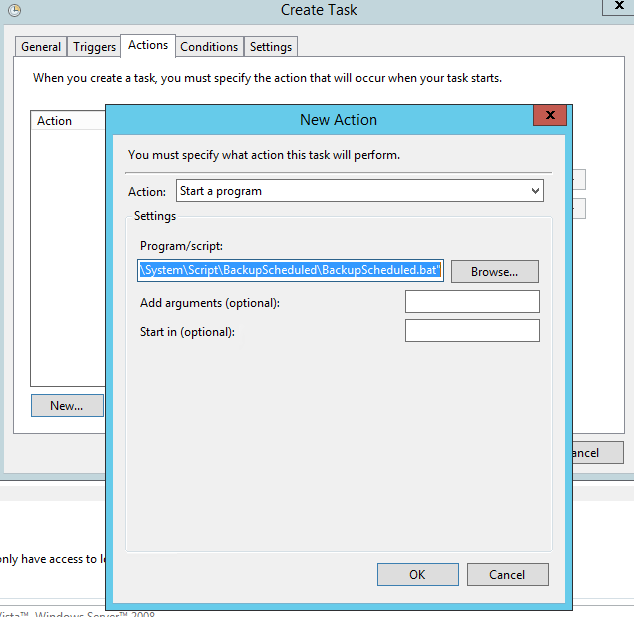Click the empty actions list area
Image resolution: width=634 pixels, height=617 pixels.
coord(67,250)
